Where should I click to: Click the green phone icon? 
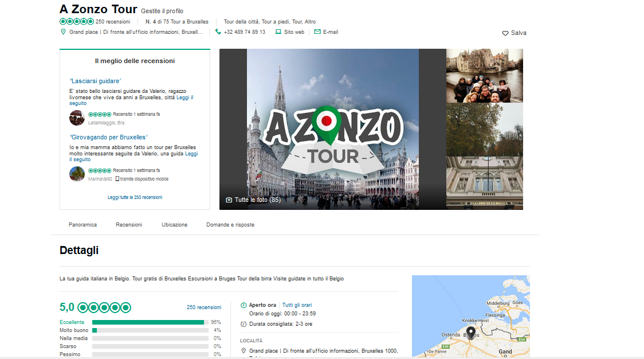(x=218, y=32)
